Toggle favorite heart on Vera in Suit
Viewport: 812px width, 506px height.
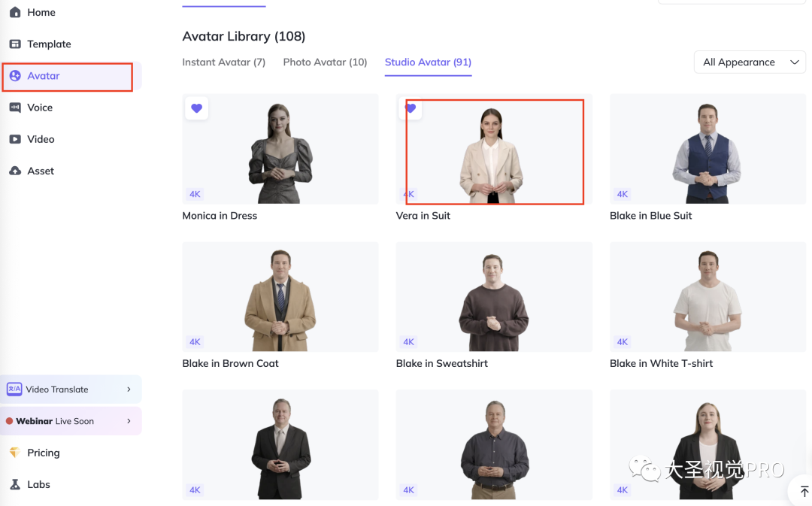pyautogui.click(x=410, y=108)
